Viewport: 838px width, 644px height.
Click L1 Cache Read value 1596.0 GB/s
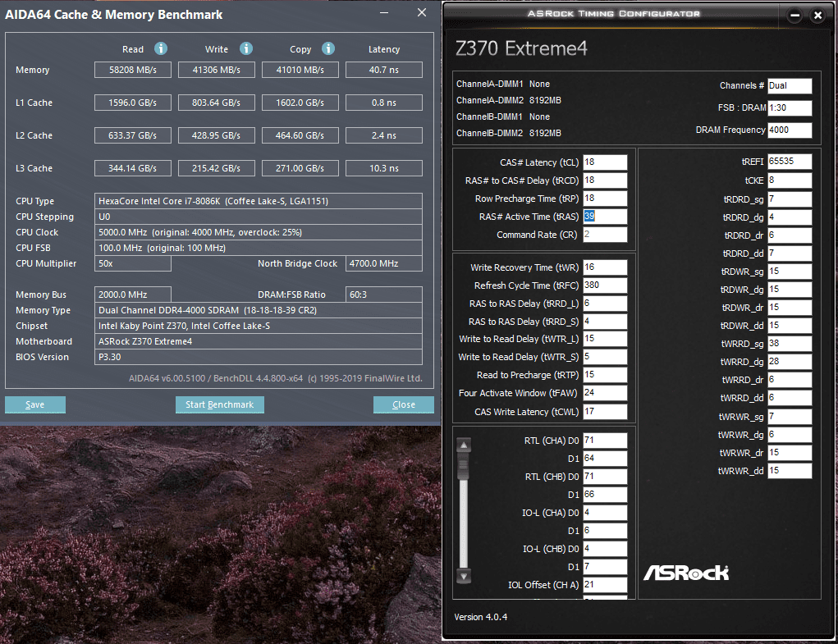pyautogui.click(x=133, y=103)
